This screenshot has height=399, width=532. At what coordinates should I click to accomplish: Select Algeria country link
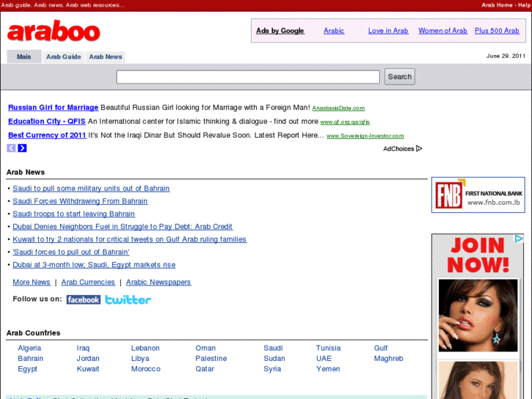pos(29,348)
